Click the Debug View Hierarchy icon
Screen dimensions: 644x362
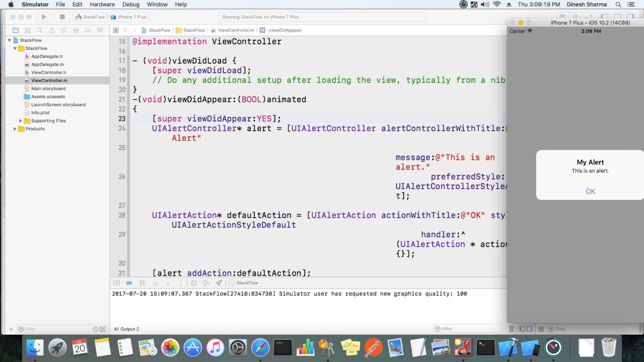pyautogui.click(x=193, y=283)
